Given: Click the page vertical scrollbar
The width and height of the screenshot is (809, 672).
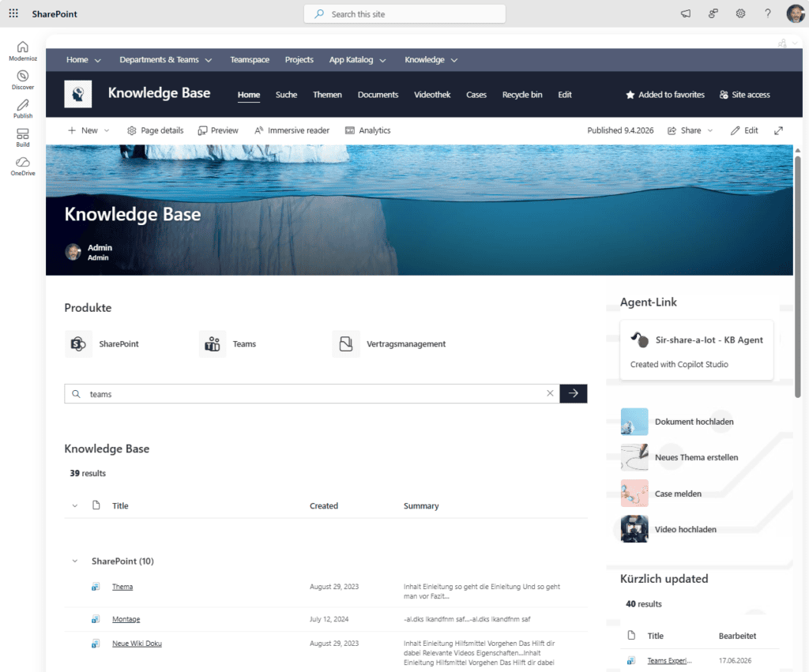Looking at the screenshot, I should click(798, 277).
